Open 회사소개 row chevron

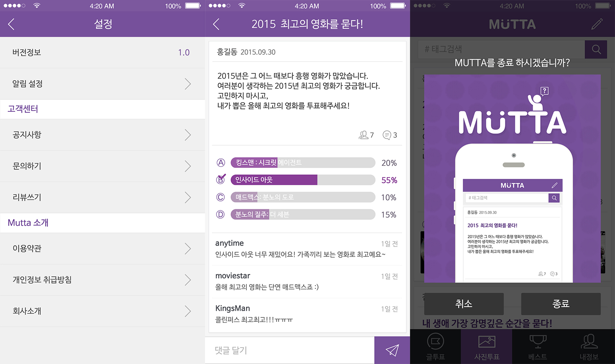tap(187, 311)
